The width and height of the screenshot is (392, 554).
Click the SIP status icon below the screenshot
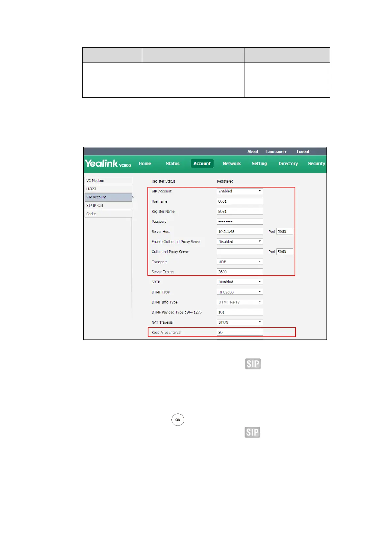253,364
